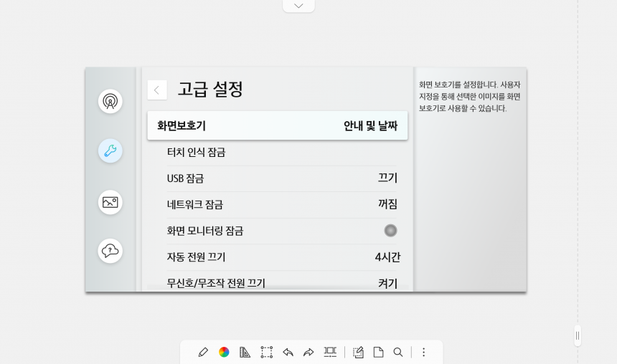Select the pen drawing tool
This screenshot has height=364, width=617.
pyautogui.click(x=203, y=353)
